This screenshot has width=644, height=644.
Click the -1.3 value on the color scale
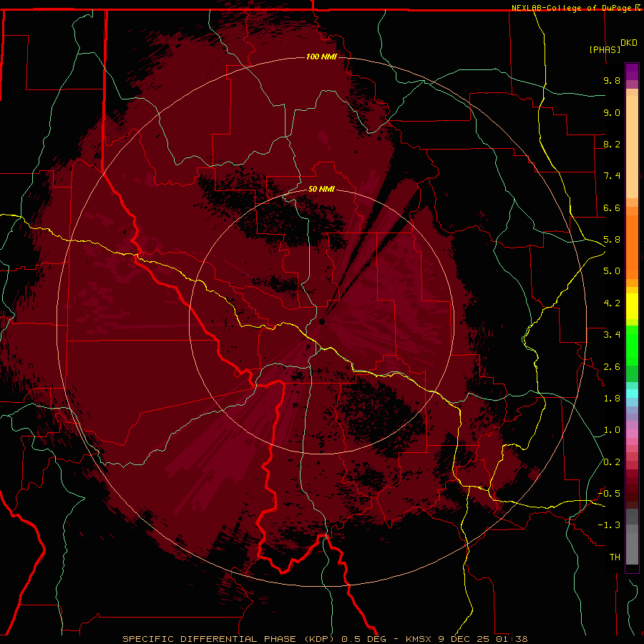610,525
